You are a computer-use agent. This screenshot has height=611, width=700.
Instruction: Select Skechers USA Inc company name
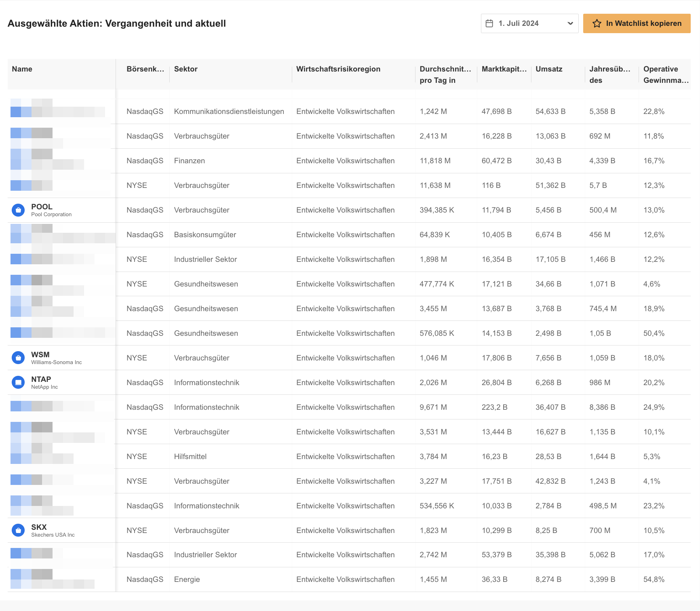(53, 535)
